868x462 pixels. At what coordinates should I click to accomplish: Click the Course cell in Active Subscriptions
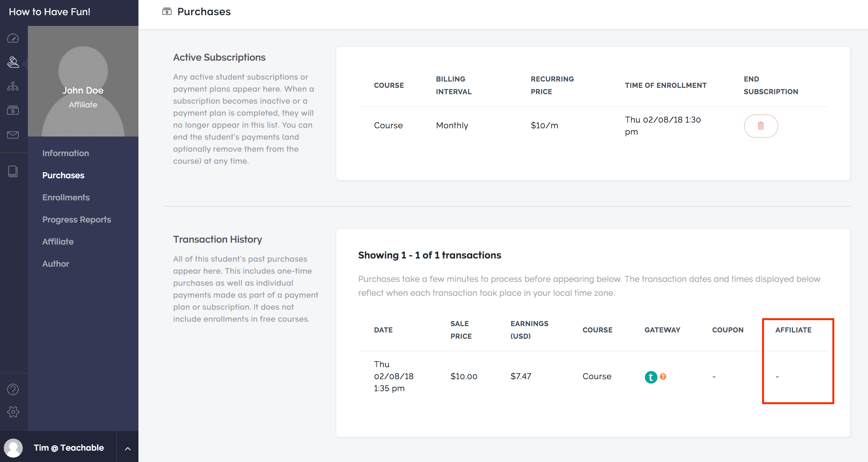pos(388,125)
